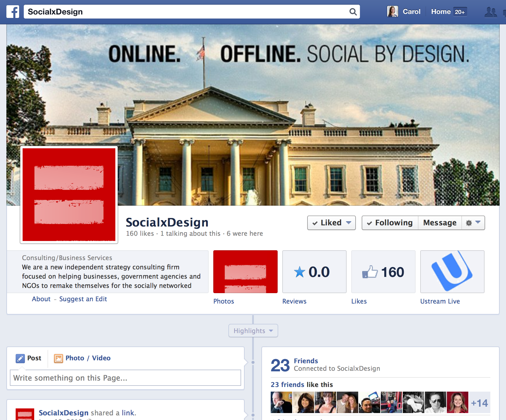Open the Likes label link
Image resolution: width=506 pixels, height=420 pixels.
coord(359,301)
